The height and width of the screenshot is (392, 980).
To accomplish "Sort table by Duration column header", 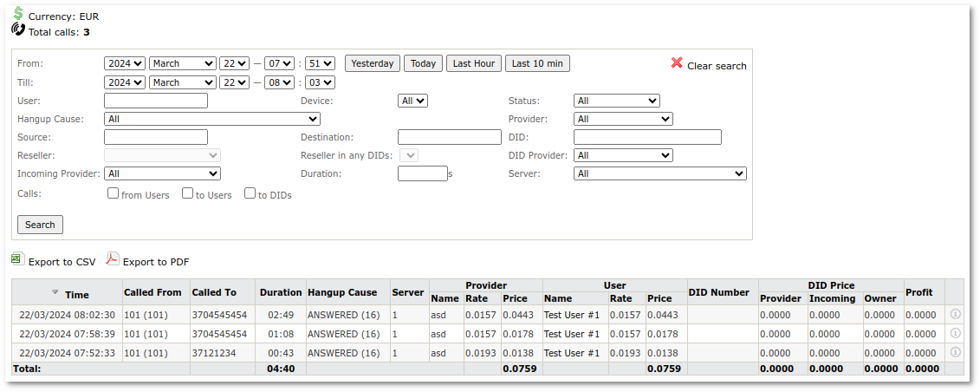I will pos(281,292).
